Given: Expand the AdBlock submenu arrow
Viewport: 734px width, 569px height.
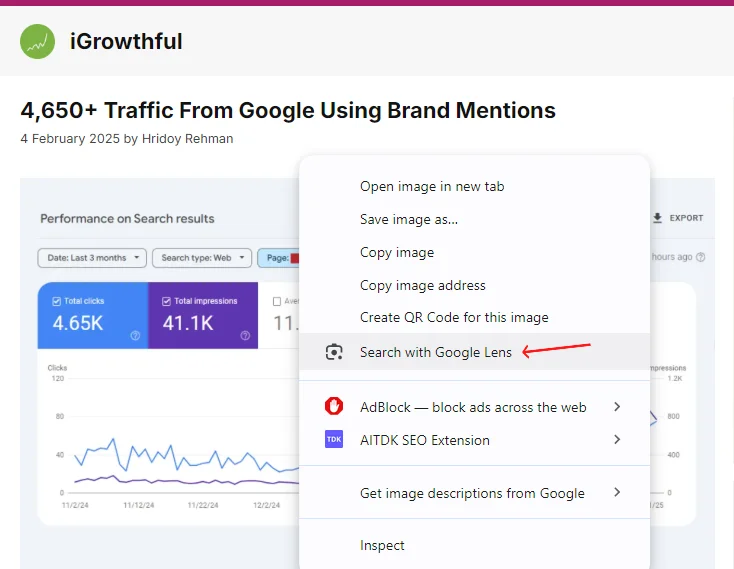Looking at the screenshot, I should 617,407.
